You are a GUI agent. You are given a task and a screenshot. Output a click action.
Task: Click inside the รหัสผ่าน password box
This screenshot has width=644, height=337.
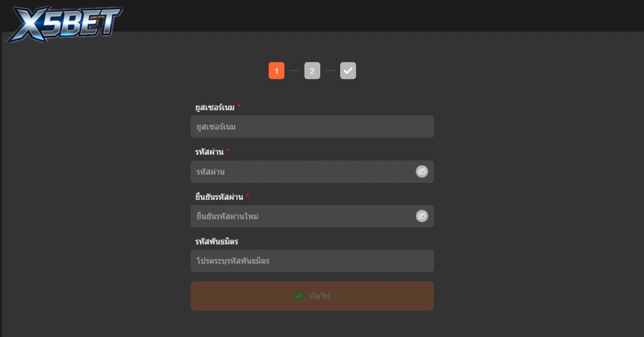coord(302,172)
